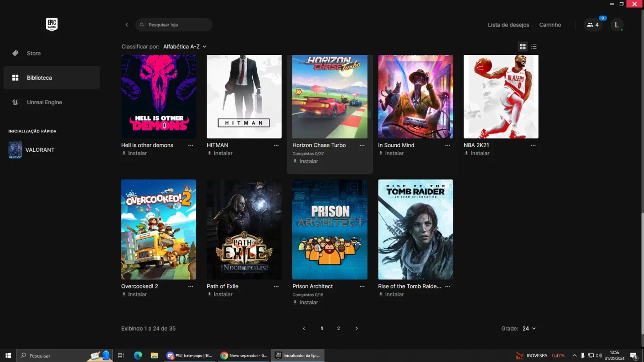Open the Hell is other demons cover art

click(159, 96)
